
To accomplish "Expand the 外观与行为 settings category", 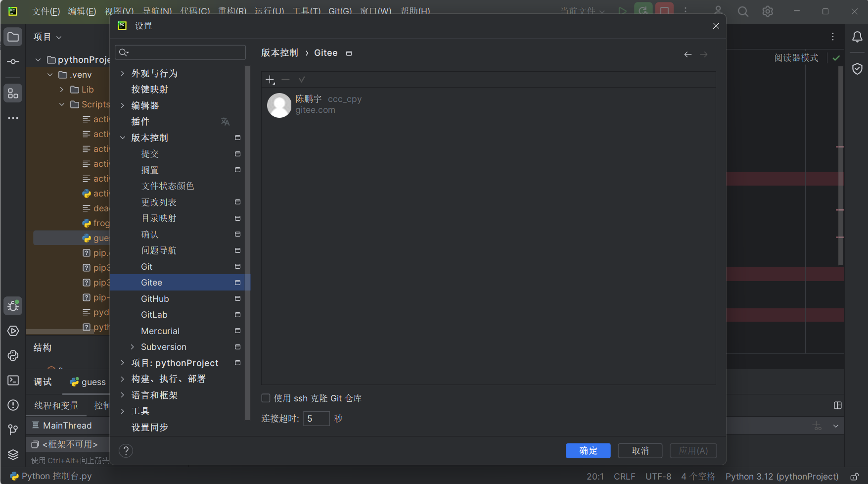I will [123, 73].
